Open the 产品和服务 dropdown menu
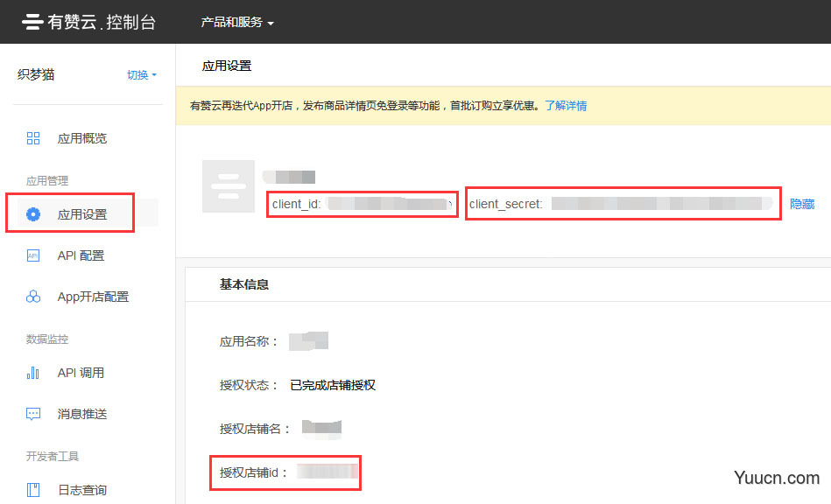 (237, 22)
